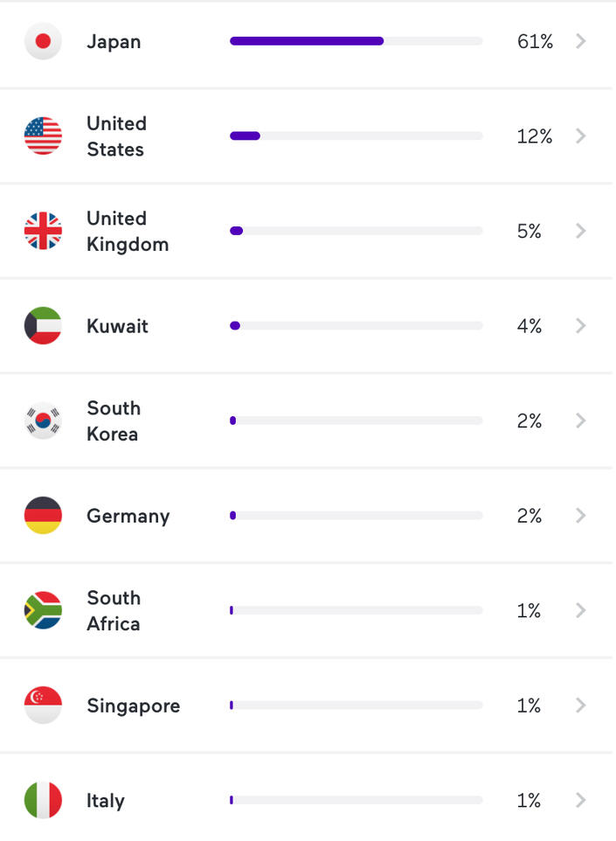Image resolution: width=616 pixels, height=841 pixels.
Task: Click the Germany flag icon
Action: coord(43,516)
